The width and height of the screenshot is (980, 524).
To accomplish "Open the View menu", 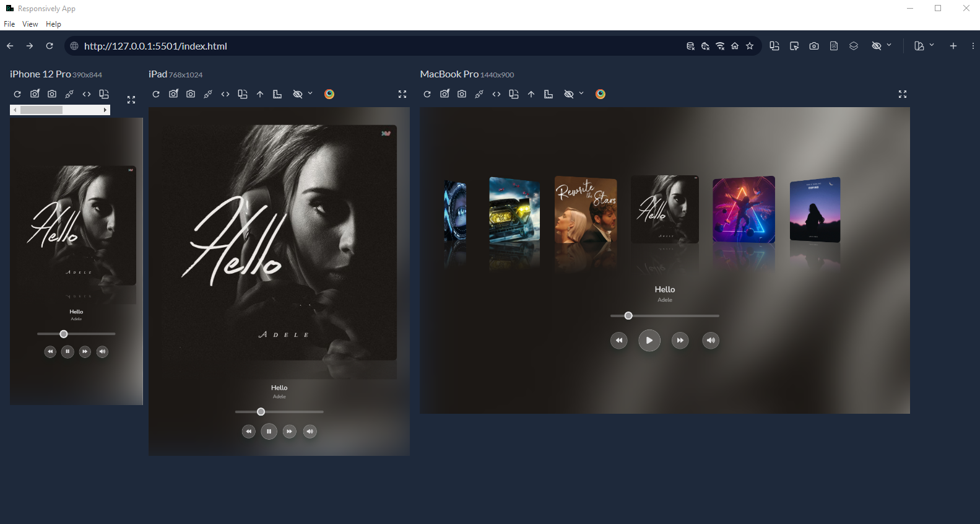I will coord(30,24).
